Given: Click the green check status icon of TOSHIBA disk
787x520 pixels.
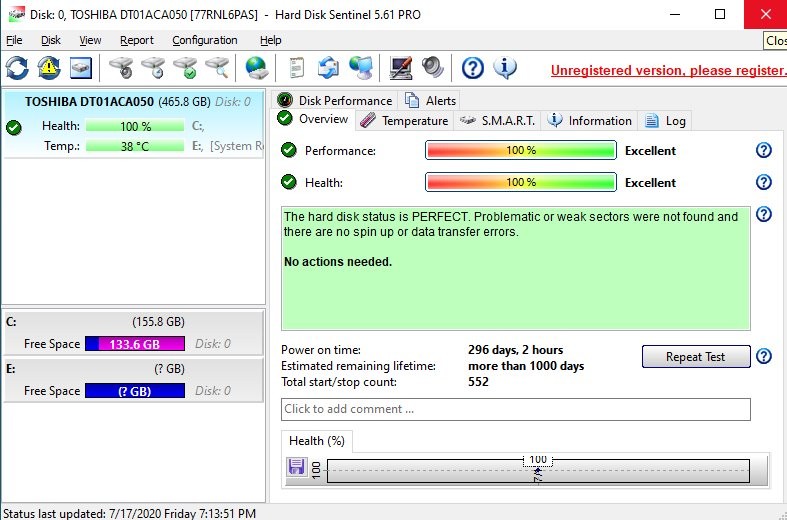Looking at the screenshot, I should point(14,127).
